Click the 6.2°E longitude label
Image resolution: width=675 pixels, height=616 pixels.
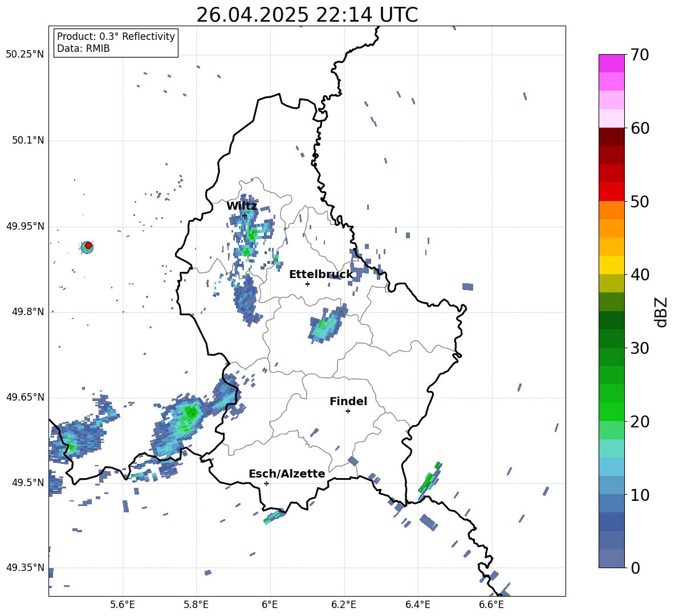[344, 605]
